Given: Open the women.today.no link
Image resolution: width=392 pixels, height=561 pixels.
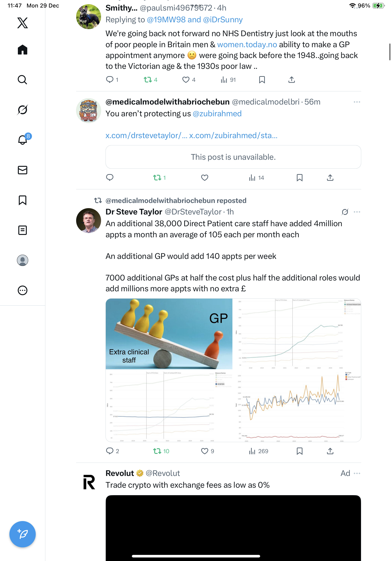Looking at the screenshot, I should [247, 44].
